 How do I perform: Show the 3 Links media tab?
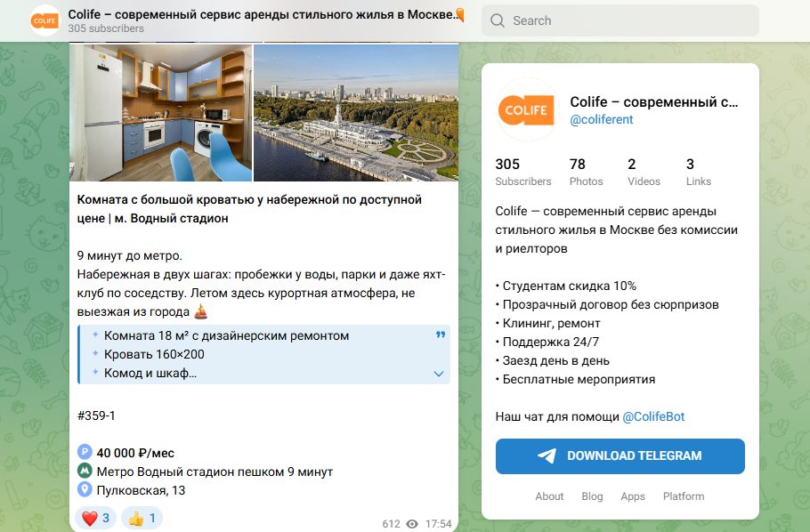[699, 172]
